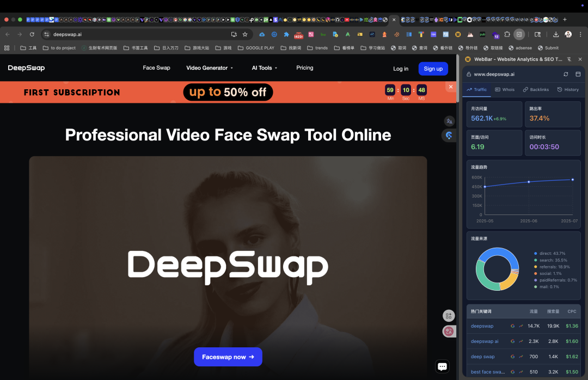Open the Pricing page
588x380 pixels.
[304, 68]
